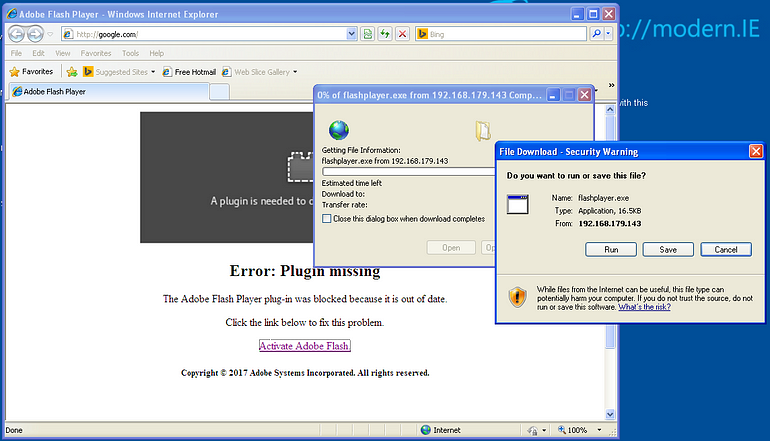
Task: Click the Done status bar text
Action: click(x=14, y=430)
